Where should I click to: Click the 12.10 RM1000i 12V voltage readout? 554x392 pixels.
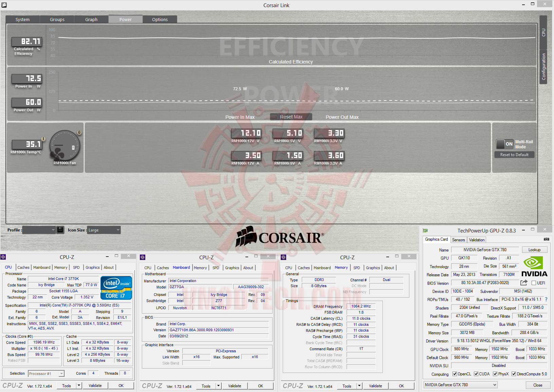tap(246, 133)
